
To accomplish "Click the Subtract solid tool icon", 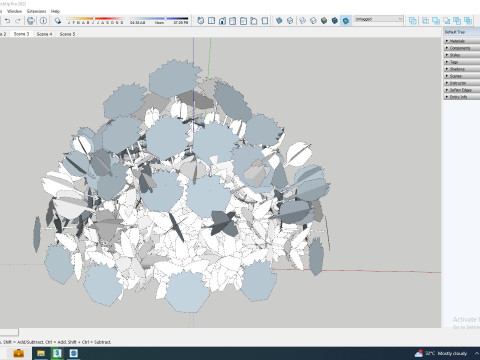I will 447,21.
